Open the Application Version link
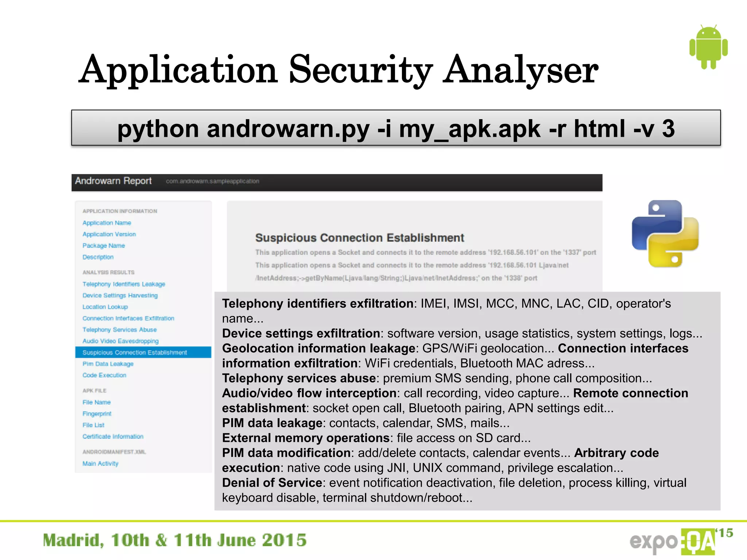Screen dimensions: 747x560 (x=109, y=234)
